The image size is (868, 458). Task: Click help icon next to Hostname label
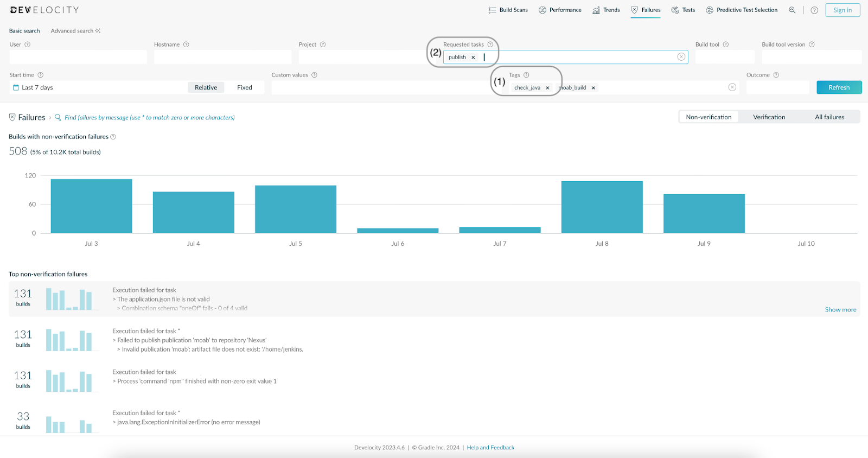pos(186,44)
